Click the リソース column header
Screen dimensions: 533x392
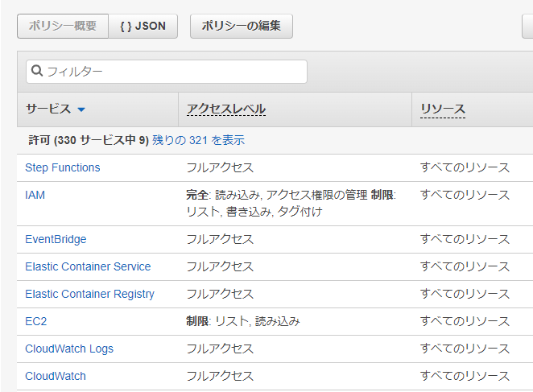443,109
